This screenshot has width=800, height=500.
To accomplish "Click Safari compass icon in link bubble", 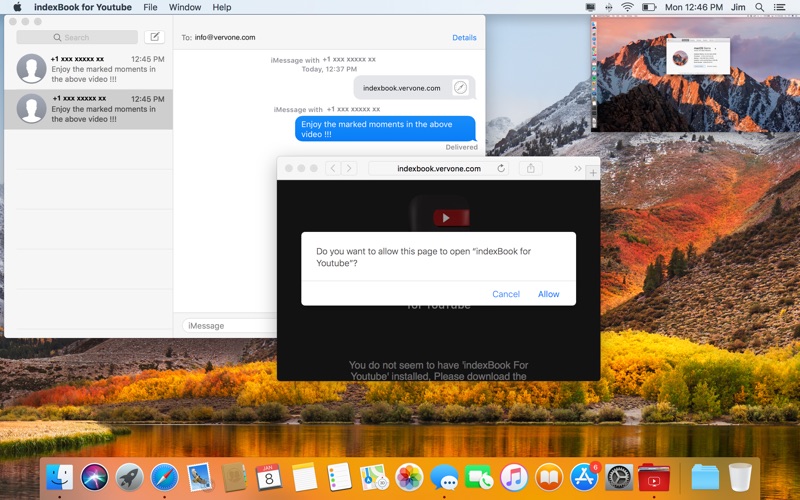I will tap(460, 88).
